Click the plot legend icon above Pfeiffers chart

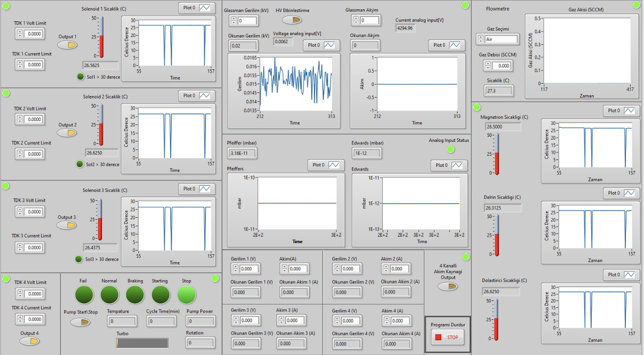pyautogui.click(x=334, y=165)
